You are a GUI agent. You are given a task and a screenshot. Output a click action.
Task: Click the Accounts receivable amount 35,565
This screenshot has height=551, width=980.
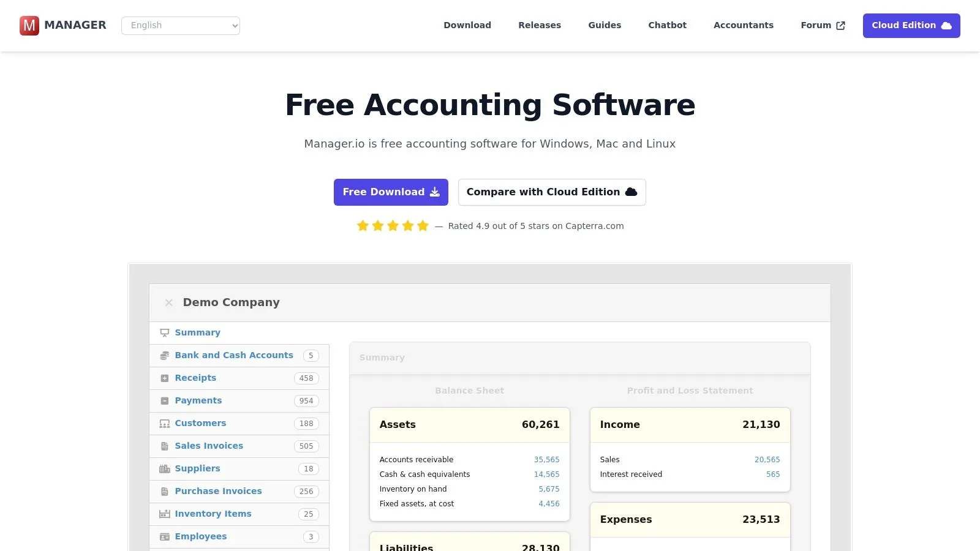click(x=546, y=460)
